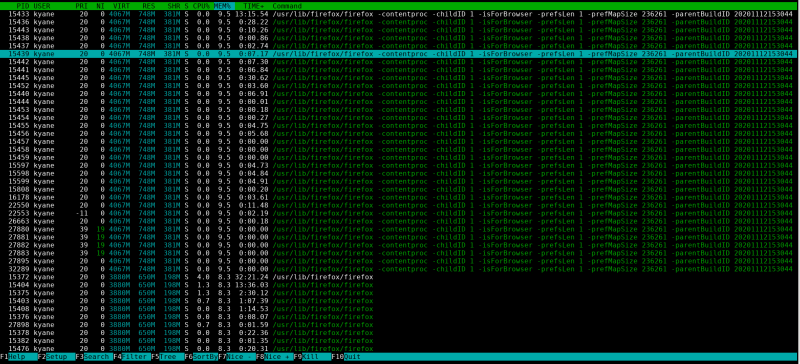Toggle F5 Tree view
The image size is (800, 364).
point(167,357)
